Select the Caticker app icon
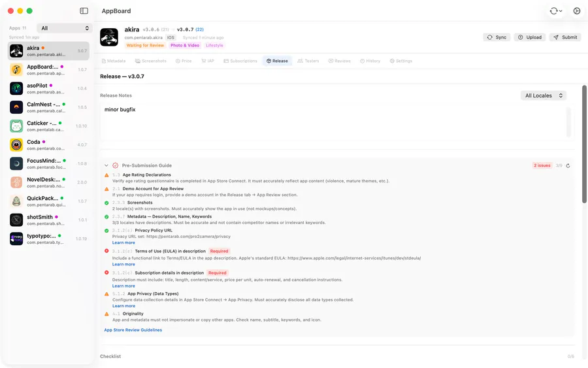 click(x=16, y=125)
